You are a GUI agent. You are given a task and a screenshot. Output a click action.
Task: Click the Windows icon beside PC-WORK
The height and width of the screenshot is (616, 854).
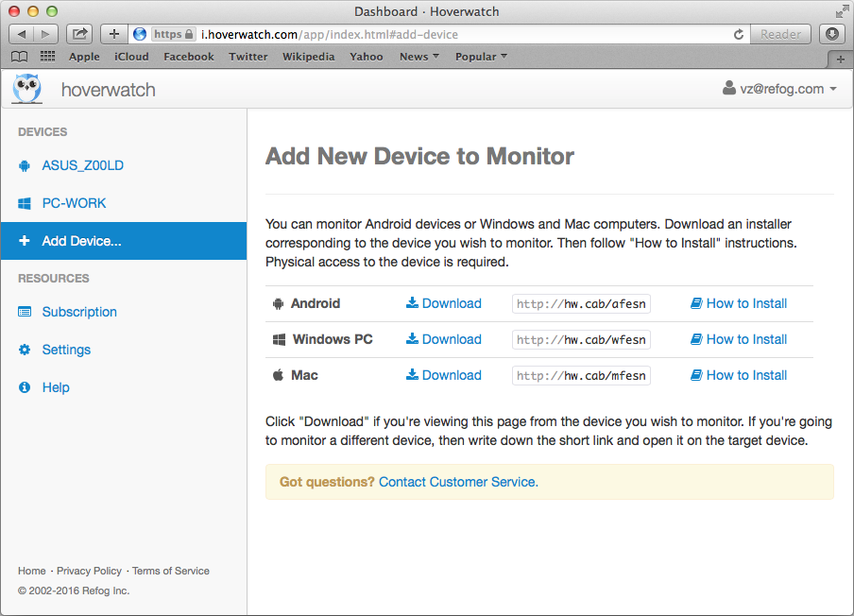pos(25,203)
